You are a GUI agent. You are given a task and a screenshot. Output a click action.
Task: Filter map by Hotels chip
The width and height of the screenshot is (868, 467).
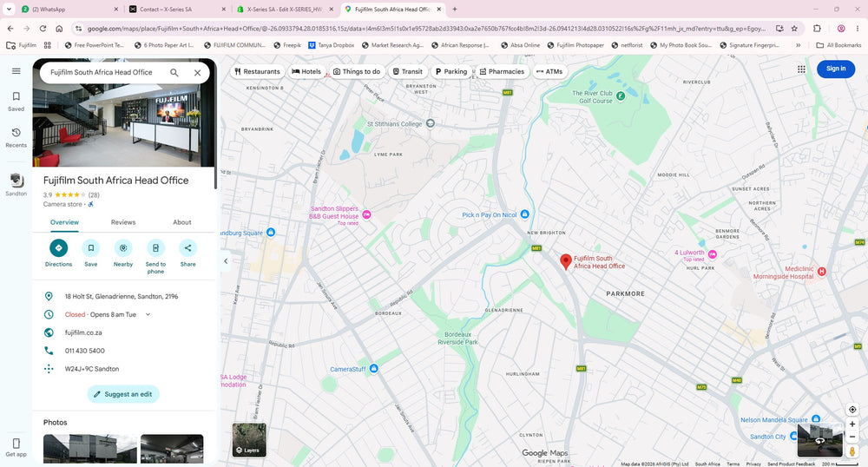point(306,71)
